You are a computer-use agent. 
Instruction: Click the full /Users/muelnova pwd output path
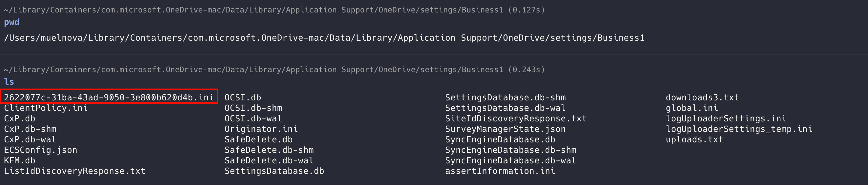click(x=324, y=38)
